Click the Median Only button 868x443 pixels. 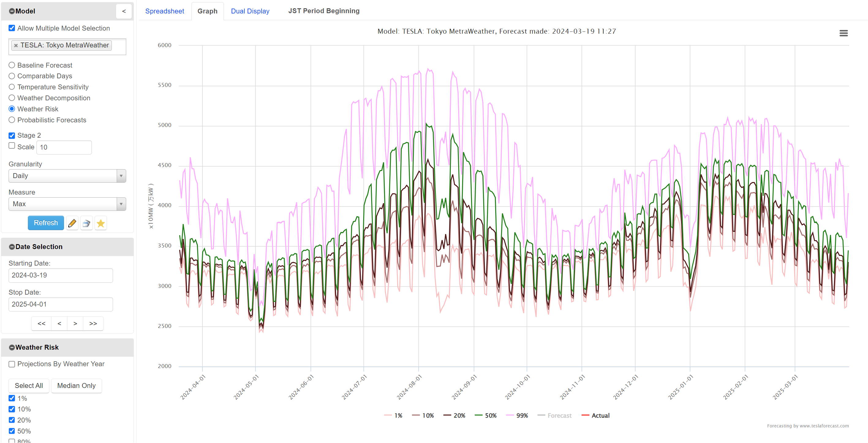[76, 385]
